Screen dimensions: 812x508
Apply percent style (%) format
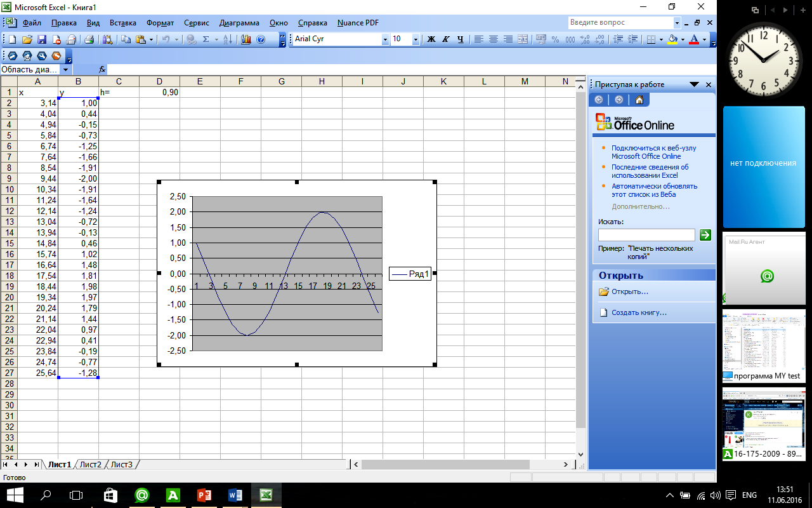point(555,39)
